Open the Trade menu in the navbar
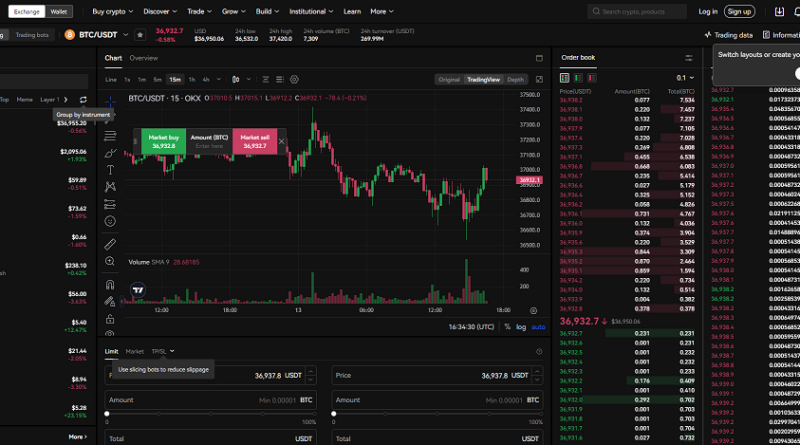The height and width of the screenshot is (445, 800). [198, 11]
